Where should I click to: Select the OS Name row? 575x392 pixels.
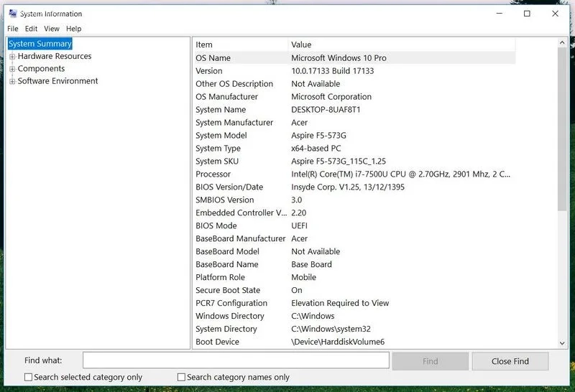(354, 58)
